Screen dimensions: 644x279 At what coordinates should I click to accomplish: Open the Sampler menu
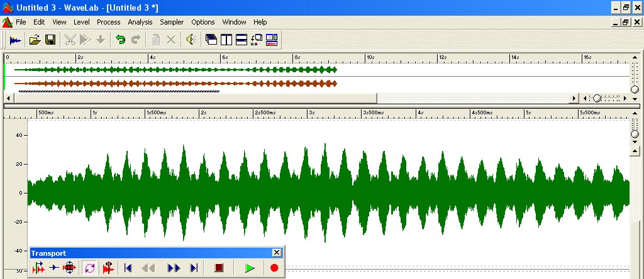[172, 22]
